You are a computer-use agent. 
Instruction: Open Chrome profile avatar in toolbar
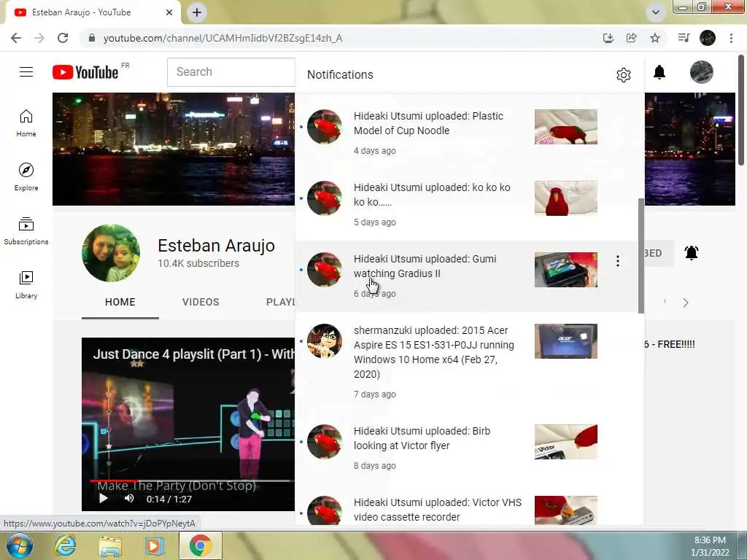708,38
